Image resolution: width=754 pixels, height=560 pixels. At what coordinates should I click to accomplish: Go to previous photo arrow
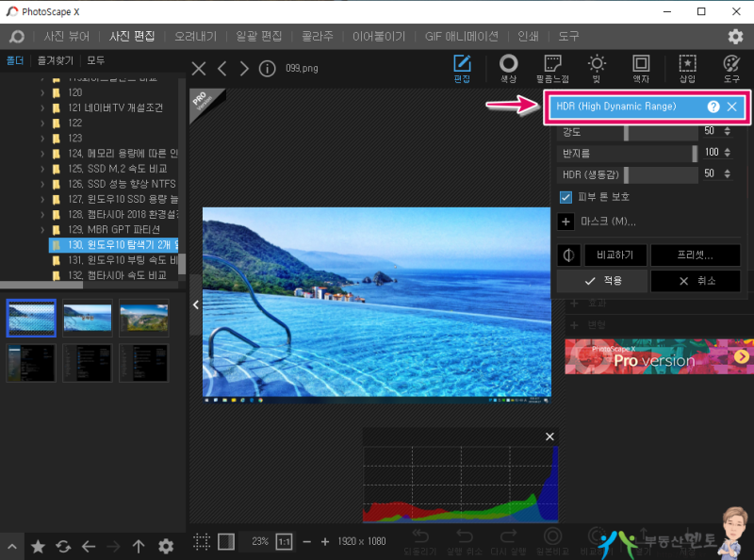click(x=221, y=68)
